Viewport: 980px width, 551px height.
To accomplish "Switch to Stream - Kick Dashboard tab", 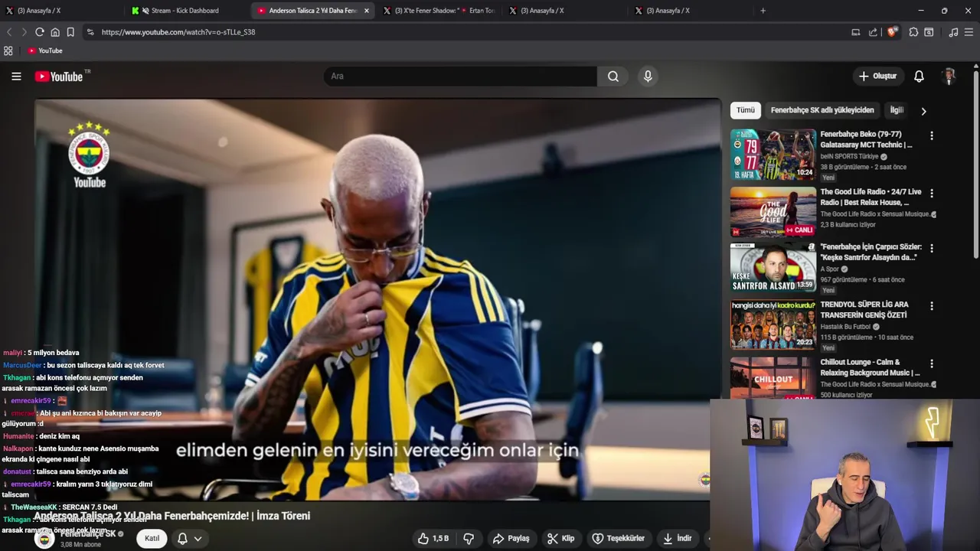I will point(185,11).
